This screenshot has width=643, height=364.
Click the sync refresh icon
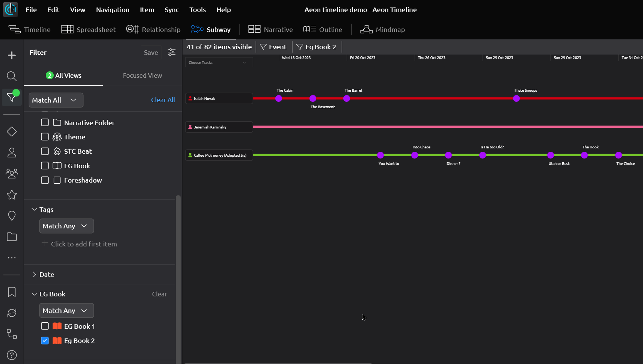coord(12,313)
